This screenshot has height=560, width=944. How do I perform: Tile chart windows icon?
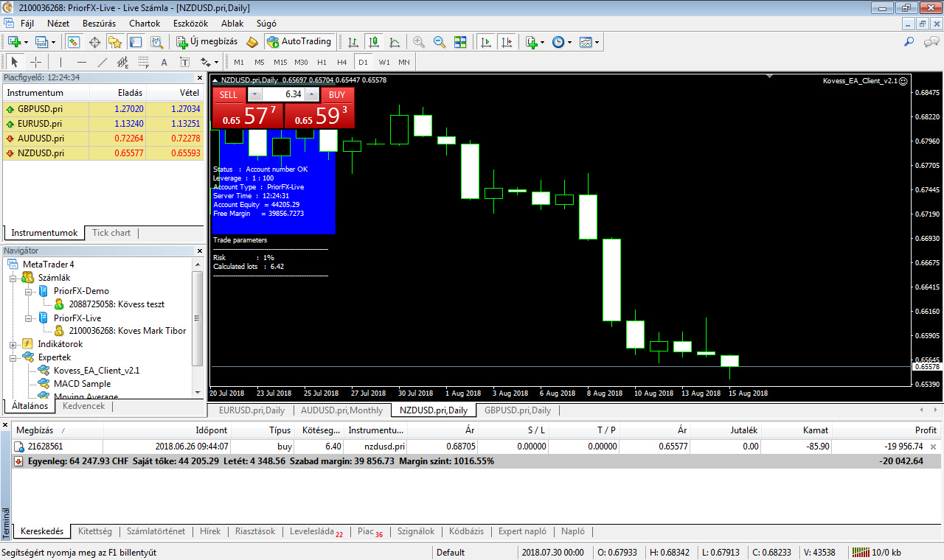tap(460, 42)
